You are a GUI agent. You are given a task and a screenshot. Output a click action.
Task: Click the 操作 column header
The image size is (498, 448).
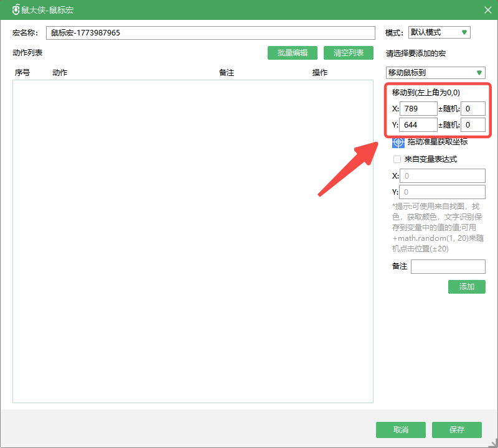[x=320, y=73]
